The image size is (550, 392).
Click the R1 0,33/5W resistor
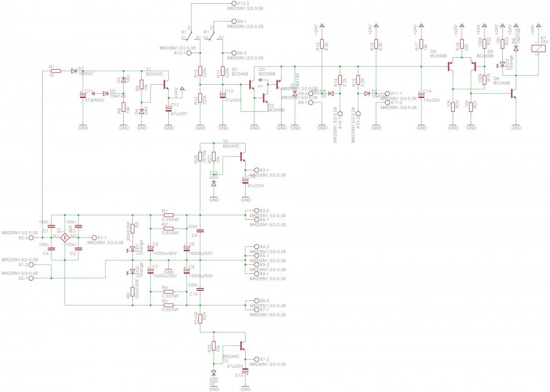pyautogui.click(x=168, y=214)
